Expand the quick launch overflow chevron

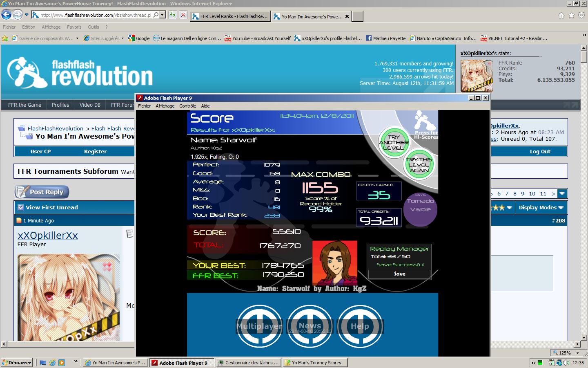click(76, 361)
